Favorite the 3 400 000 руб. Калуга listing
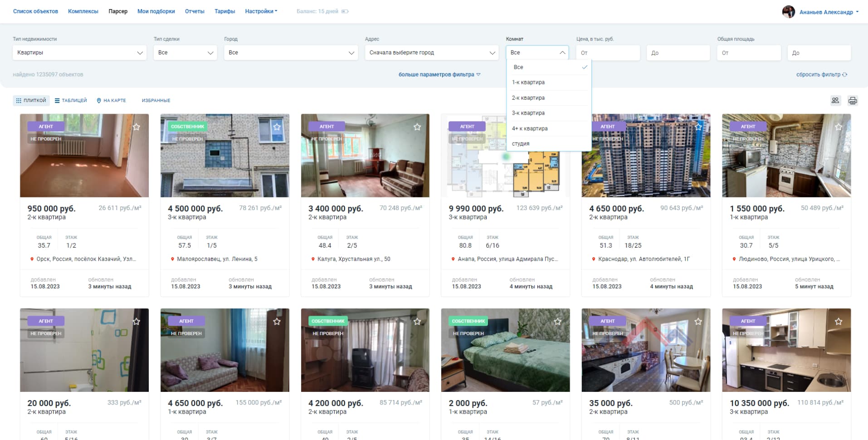868x440 pixels. coord(417,127)
